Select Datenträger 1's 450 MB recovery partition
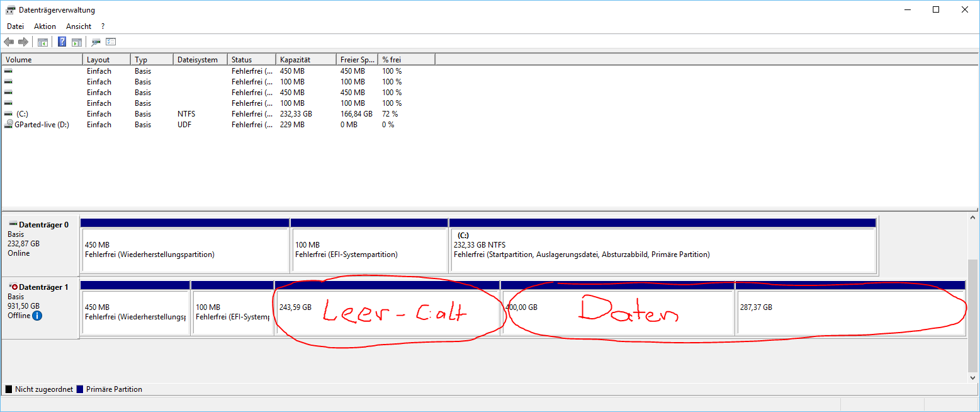 (135, 308)
